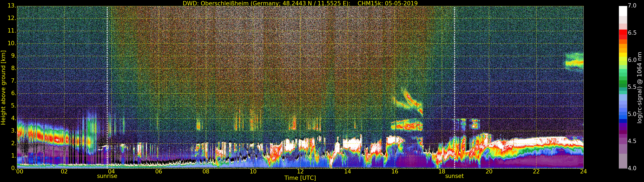The image size is (644, 182).
Task: Click the time axis tick '24'
Action: click(583, 172)
